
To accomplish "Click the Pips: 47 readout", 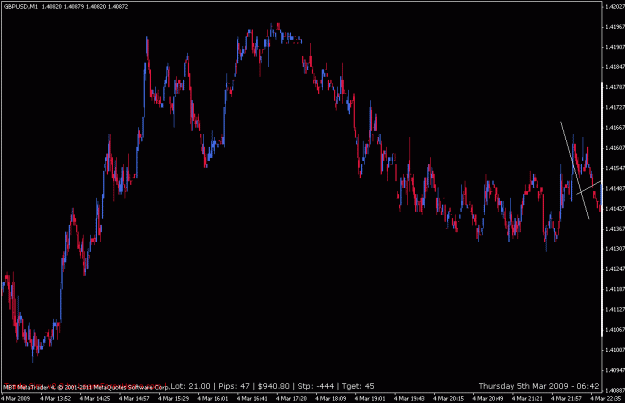I will (234, 386).
